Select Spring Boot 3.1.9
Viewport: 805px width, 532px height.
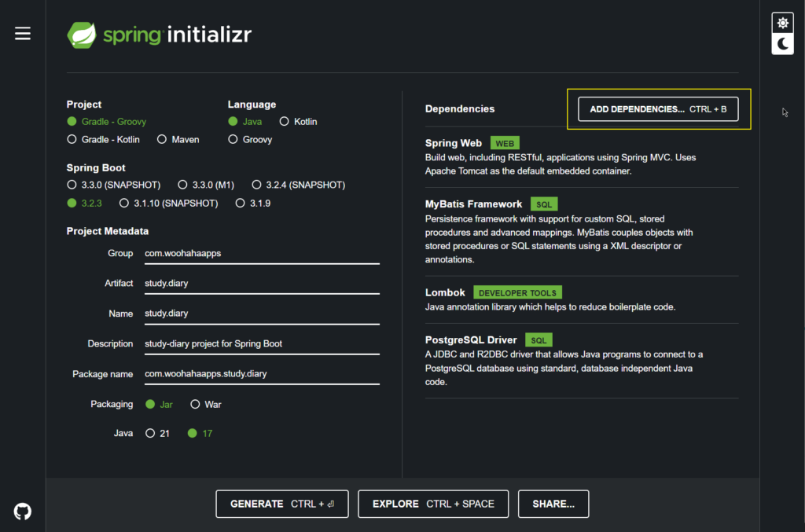pyautogui.click(x=253, y=204)
